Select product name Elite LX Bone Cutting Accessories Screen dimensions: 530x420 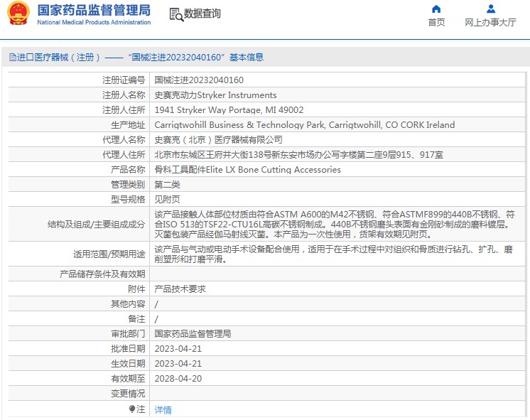click(x=247, y=169)
